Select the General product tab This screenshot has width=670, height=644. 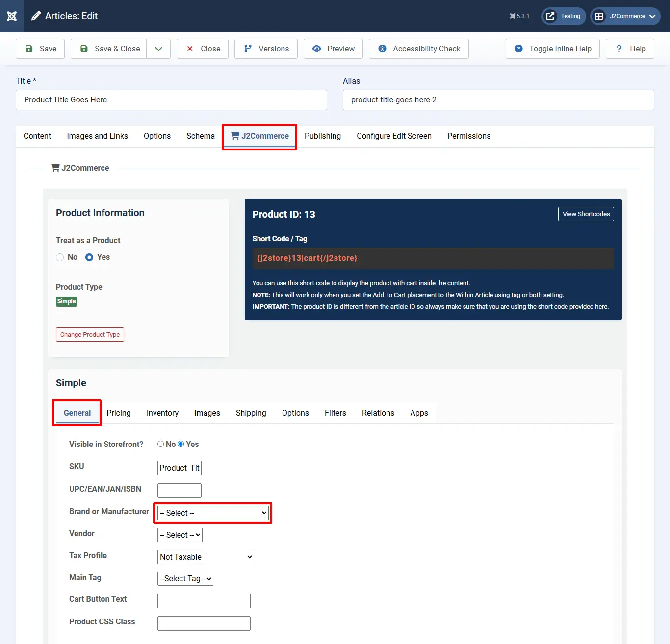[x=77, y=413]
